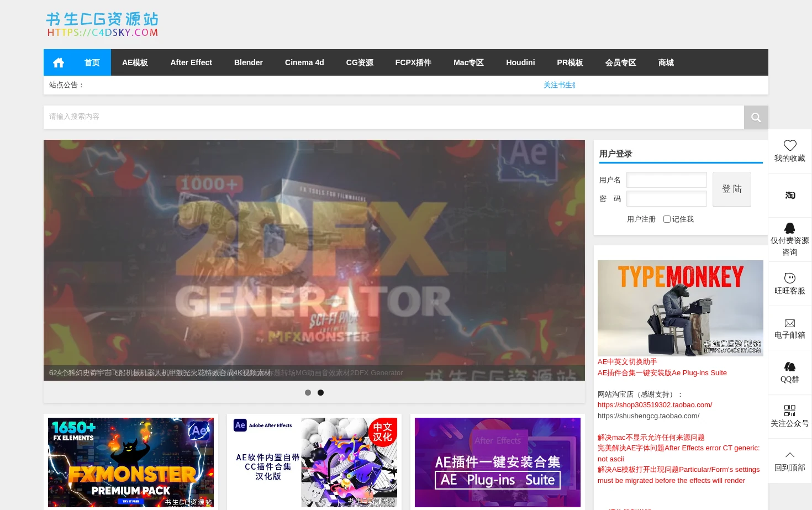Open the 商城 menu
The width and height of the screenshot is (812, 510).
[x=666, y=62]
